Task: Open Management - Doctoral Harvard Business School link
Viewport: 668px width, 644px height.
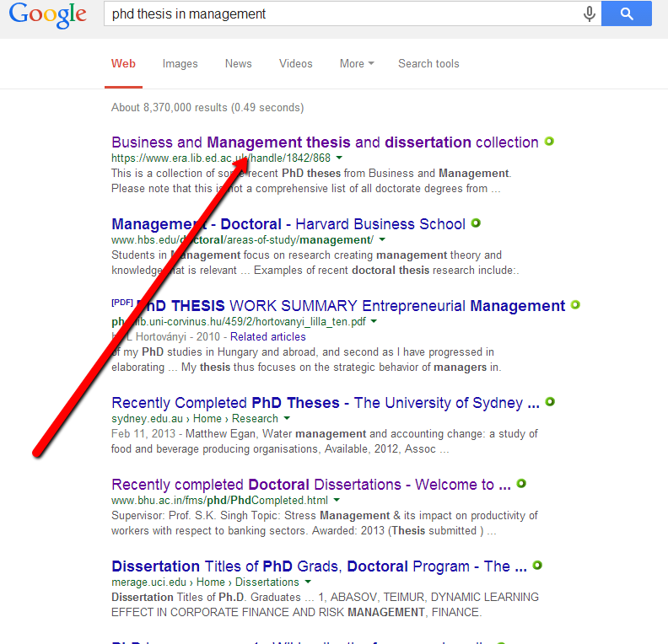Action: click(288, 224)
